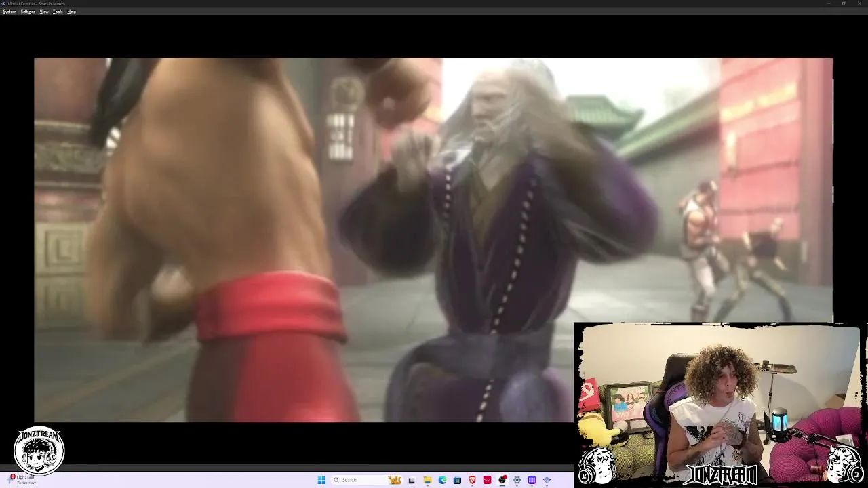Open the purple grid app in the taskbar
Image resolution: width=868 pixels, height=488 pixels.
532,480
